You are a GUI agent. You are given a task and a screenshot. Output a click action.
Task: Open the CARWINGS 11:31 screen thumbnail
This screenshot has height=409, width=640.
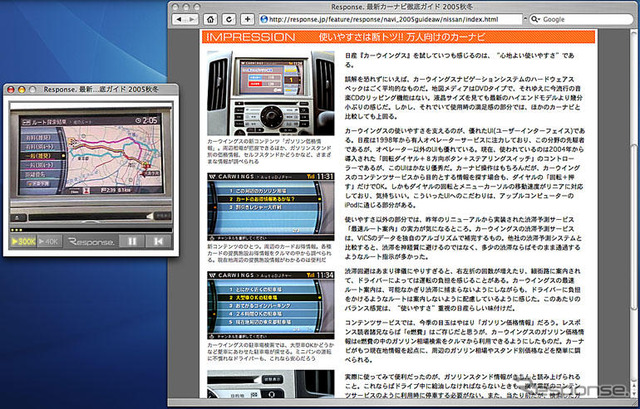(x=271, y=207)
